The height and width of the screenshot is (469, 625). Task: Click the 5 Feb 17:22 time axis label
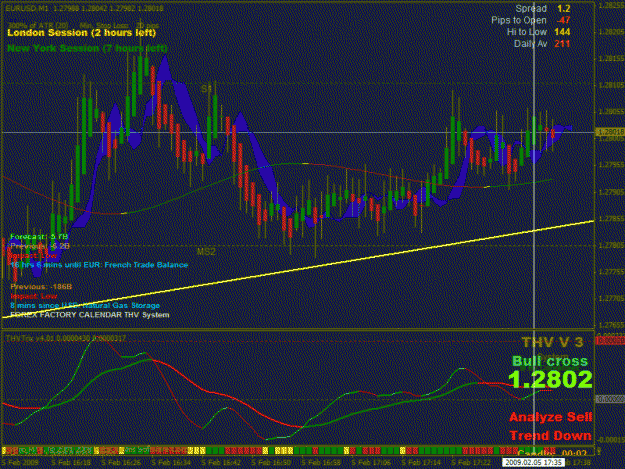(x=472, y=463)
